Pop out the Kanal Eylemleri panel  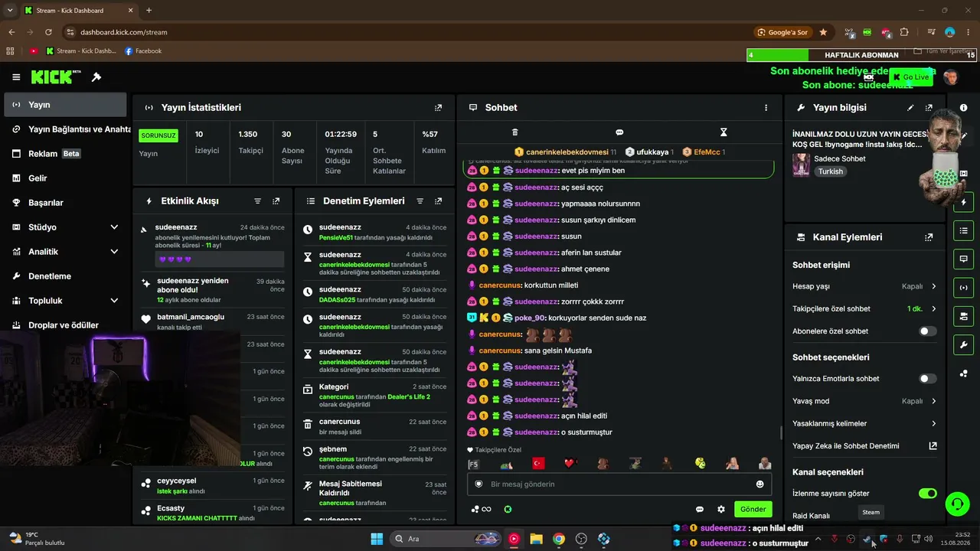(x=929, y=237)
